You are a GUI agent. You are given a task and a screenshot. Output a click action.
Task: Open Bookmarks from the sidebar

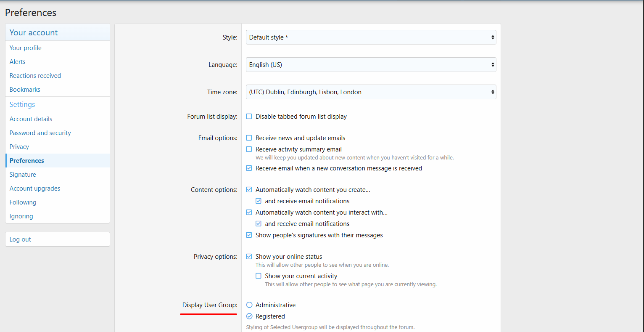point(25,90)
